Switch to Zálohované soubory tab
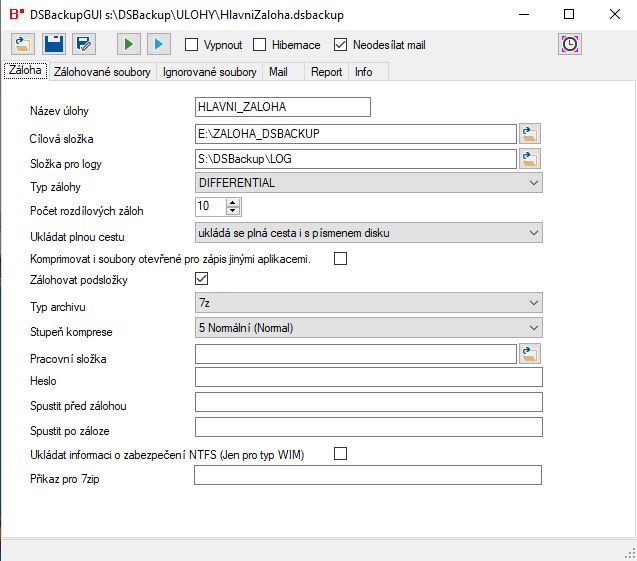 [102, 72]
